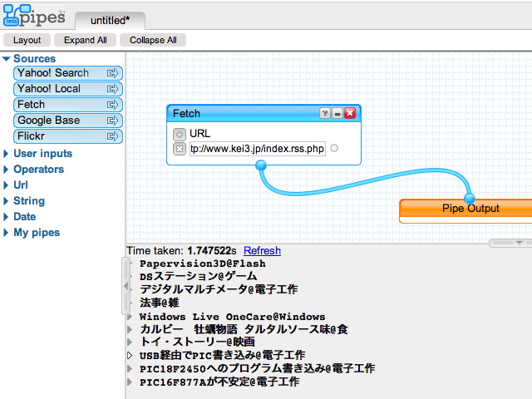Click the Fetch URL text field

coord(257,149)
